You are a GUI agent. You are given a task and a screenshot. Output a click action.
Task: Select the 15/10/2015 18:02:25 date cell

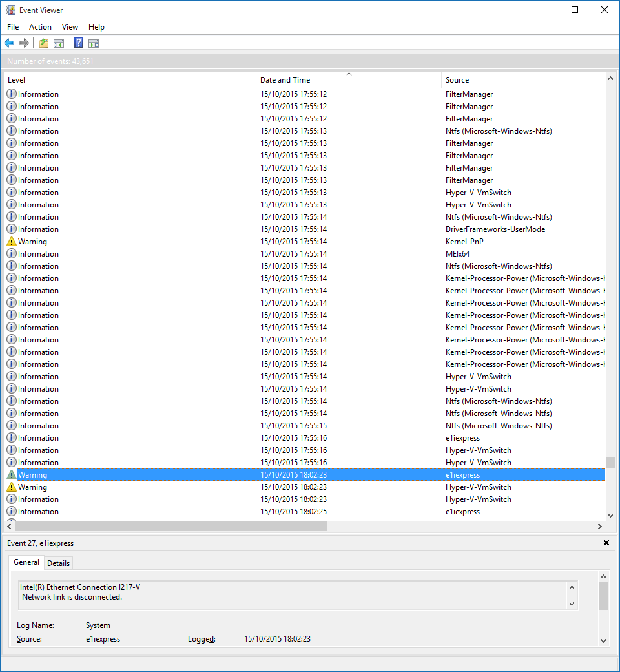pyautogui.click(x=293, y=512)
